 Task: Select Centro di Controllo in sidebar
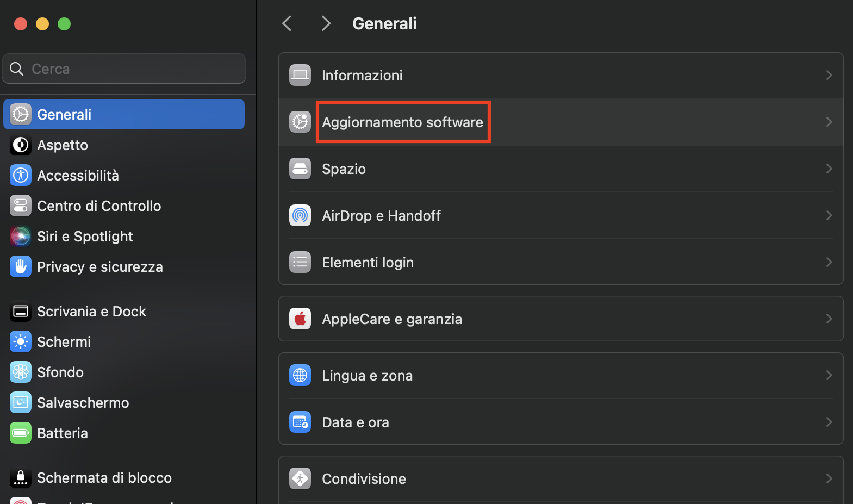pyautogui.click(x=124, y=206)
